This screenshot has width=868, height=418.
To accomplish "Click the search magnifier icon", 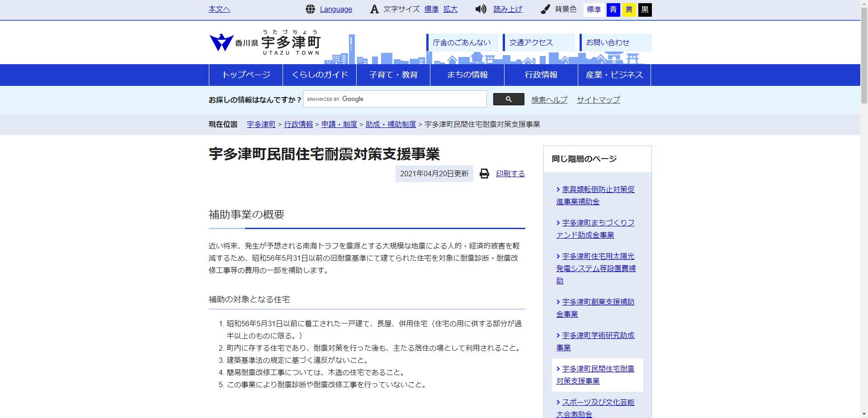I will pyautogui.click(x=509, y=99).
